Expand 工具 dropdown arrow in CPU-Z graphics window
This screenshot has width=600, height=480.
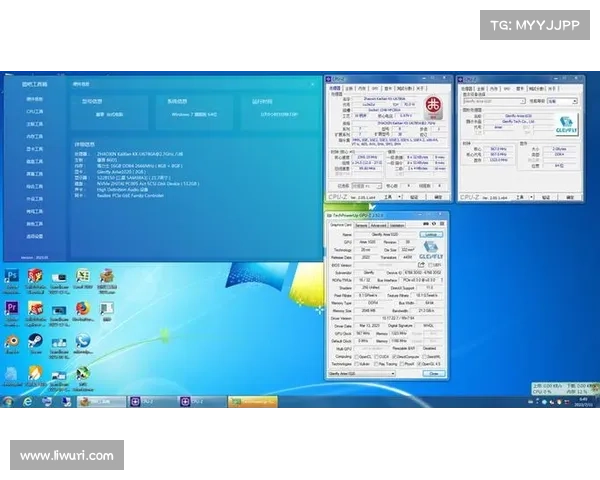click(532, 197)
